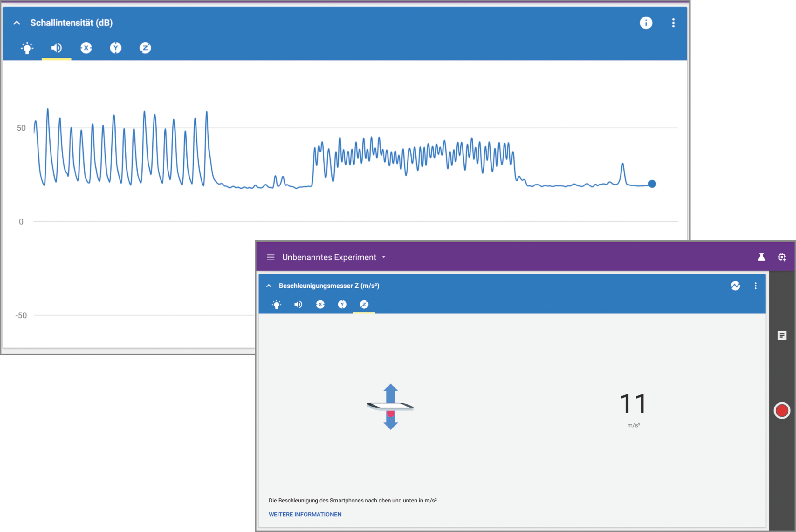The image size is (796, 532).
Task: Switch to light sensor in accelerometer card
Action: click(277, 304)
